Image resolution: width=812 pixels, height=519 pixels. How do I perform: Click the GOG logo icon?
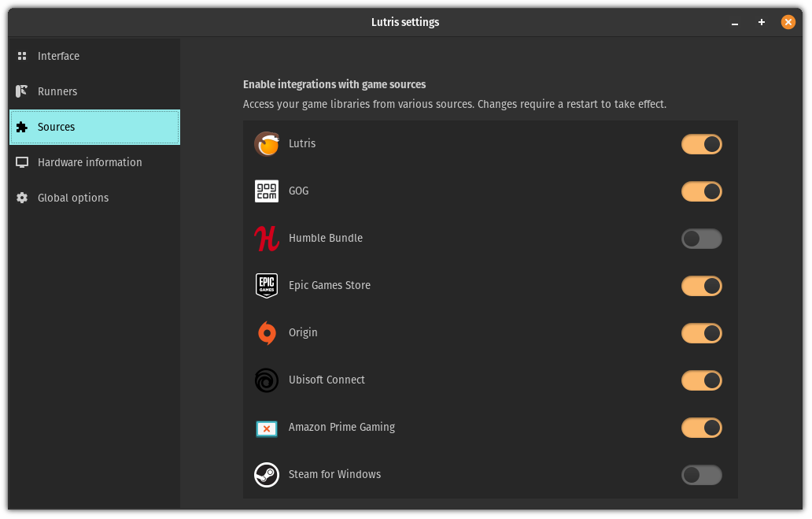click(267, 191)
